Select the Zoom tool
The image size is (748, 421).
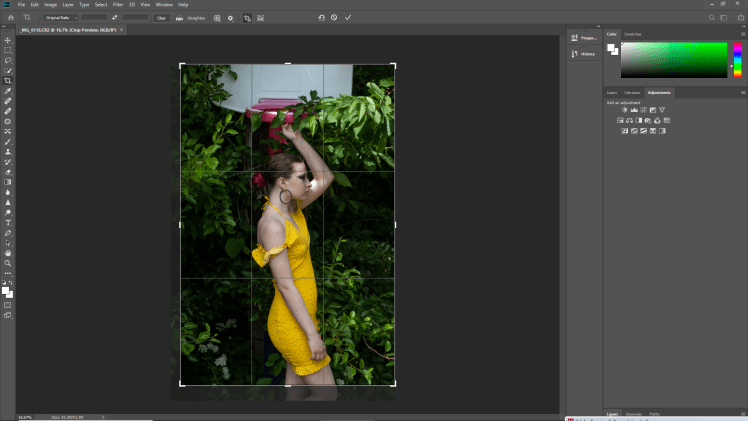click(x=8, y=263)
